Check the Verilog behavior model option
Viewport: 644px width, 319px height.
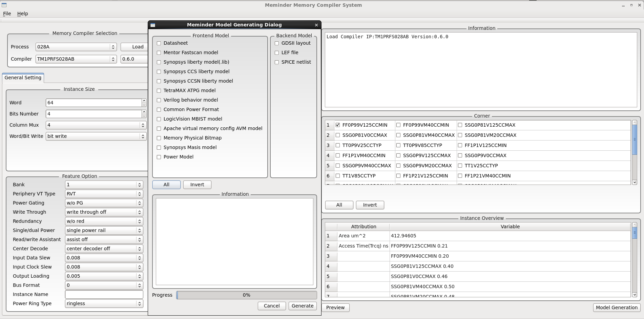[159, 100]
